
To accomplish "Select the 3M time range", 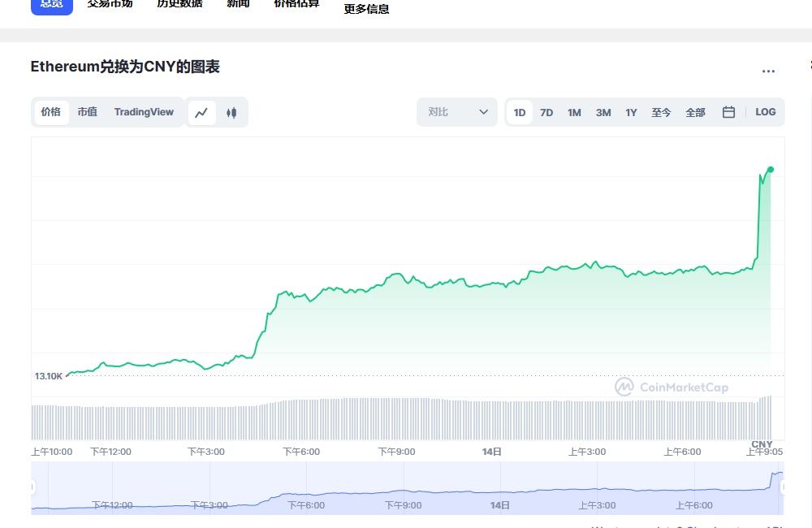I will coord(603,112).
